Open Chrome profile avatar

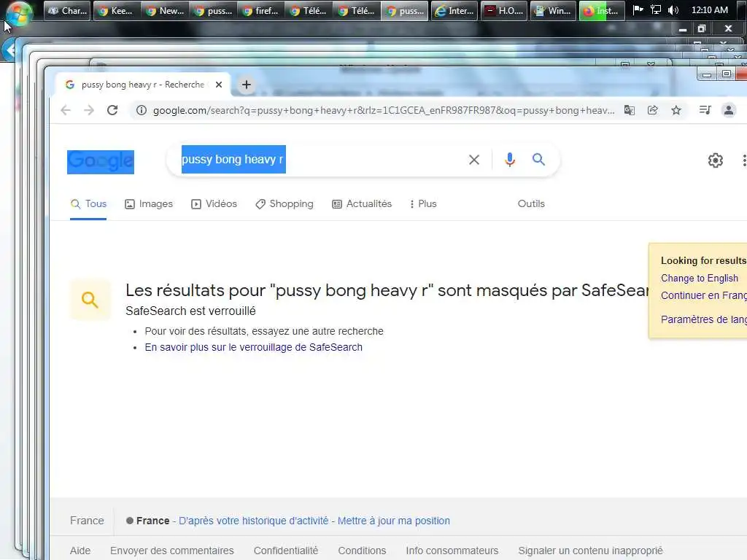(729, 111)
